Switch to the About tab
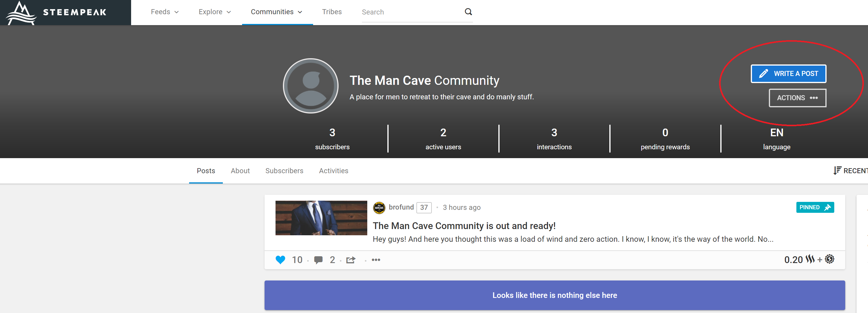The height and width of the screenshot is (313, 868). click(240, 171)
